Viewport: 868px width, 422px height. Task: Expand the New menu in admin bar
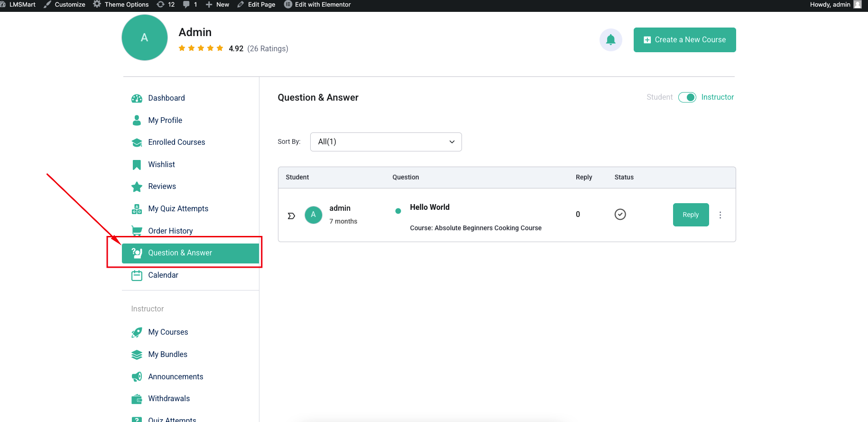point(218,5)
